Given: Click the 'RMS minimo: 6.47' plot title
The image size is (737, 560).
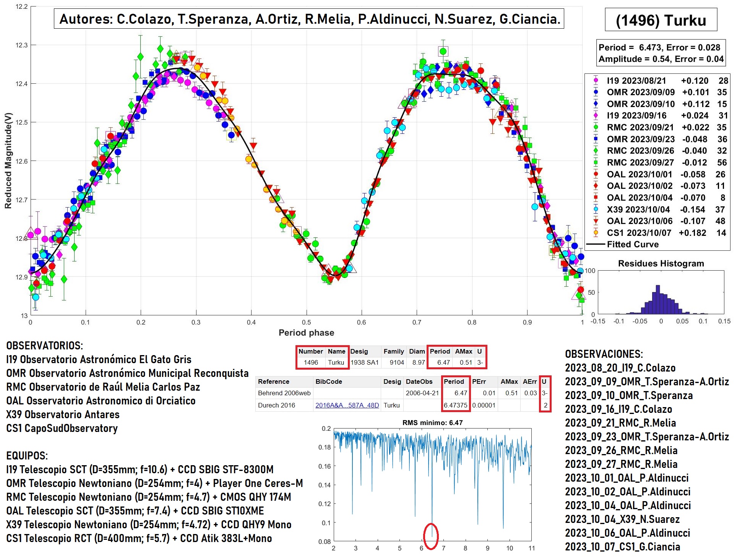Looking at the screenshot, I should 432,423.
